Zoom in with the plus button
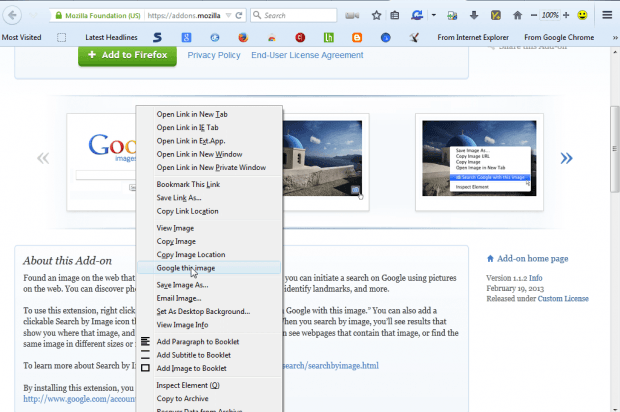This screenshot has height=412, width=620. 566,15
